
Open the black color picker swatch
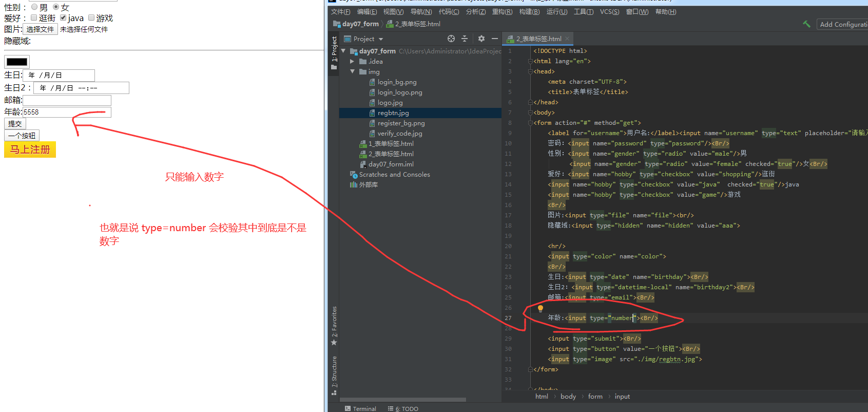tap(17, 62)
